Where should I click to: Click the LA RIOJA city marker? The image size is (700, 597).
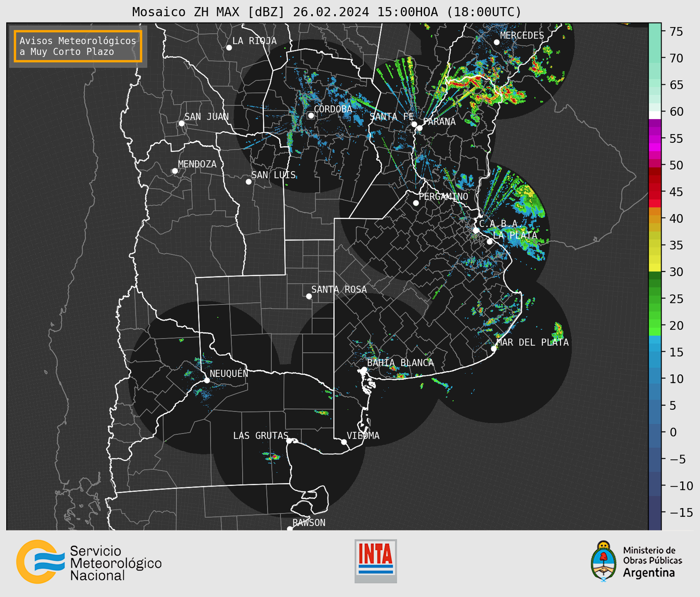229,48
